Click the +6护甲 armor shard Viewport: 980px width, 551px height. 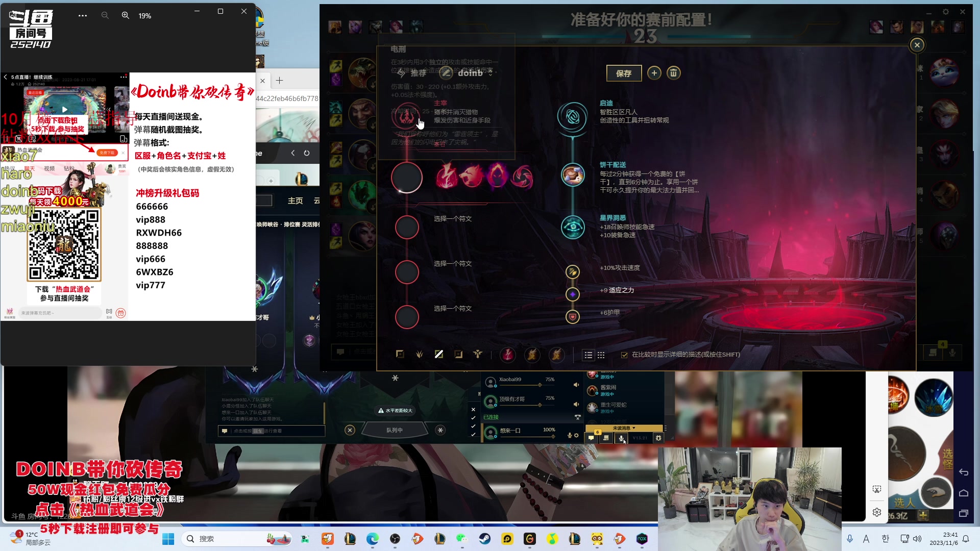click(x=573, y=317)
